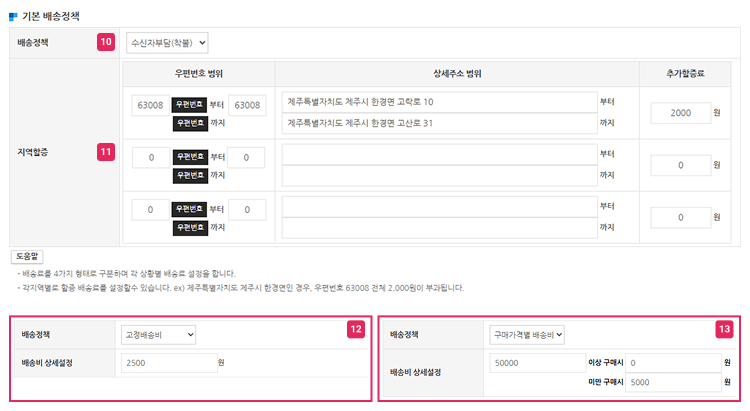The image size is (750, 411).
Task: Focus the purchase threshold field showing 50000
Action: [x=538, y=363]
